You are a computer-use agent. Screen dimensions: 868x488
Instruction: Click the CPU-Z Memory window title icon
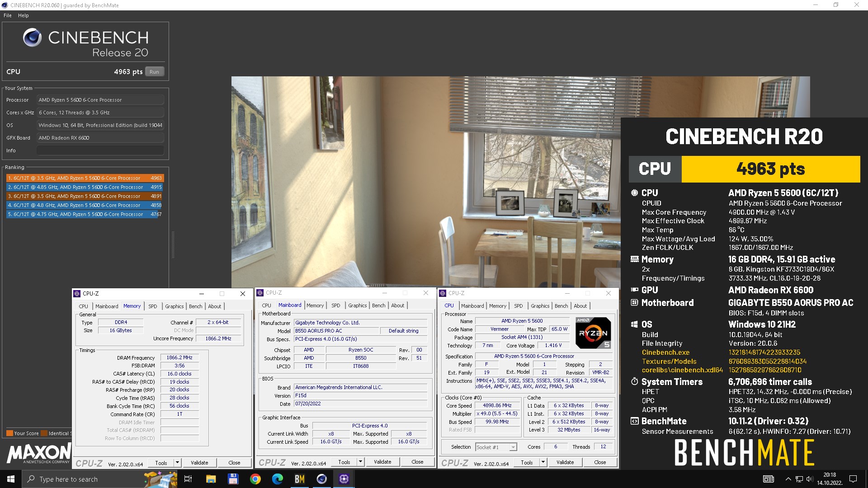(77, 294)
